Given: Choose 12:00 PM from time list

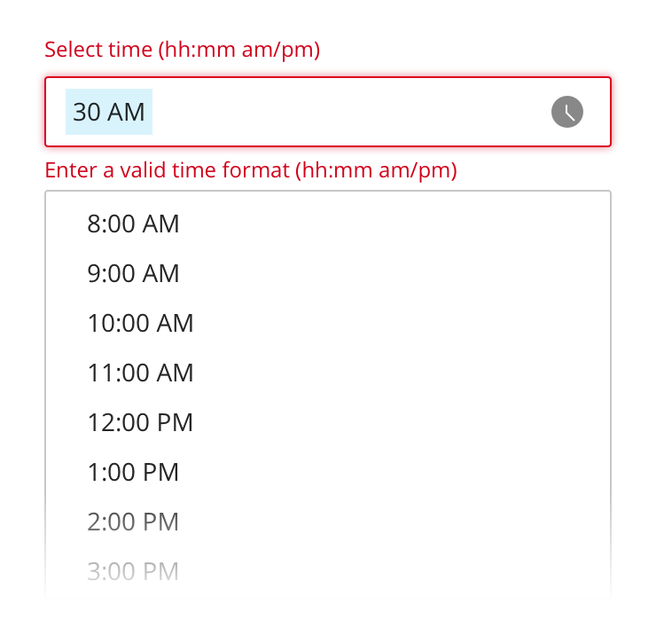Looking at the screenshot, I should 140,422.
